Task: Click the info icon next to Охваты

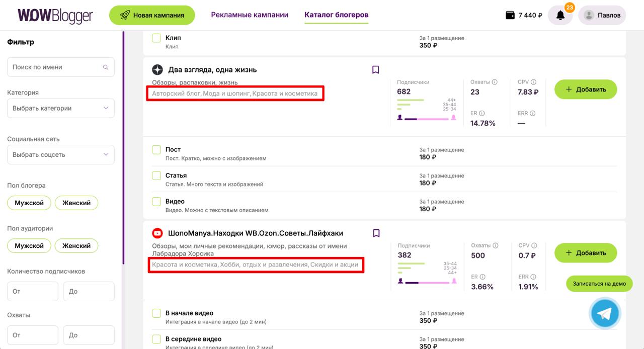Action: click(495, 82)
